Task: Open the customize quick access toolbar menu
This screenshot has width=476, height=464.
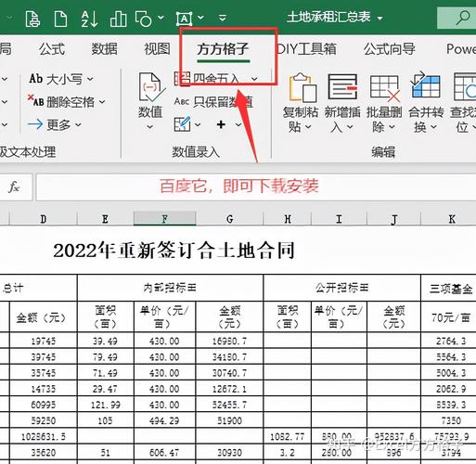Action: pos(223,18)
